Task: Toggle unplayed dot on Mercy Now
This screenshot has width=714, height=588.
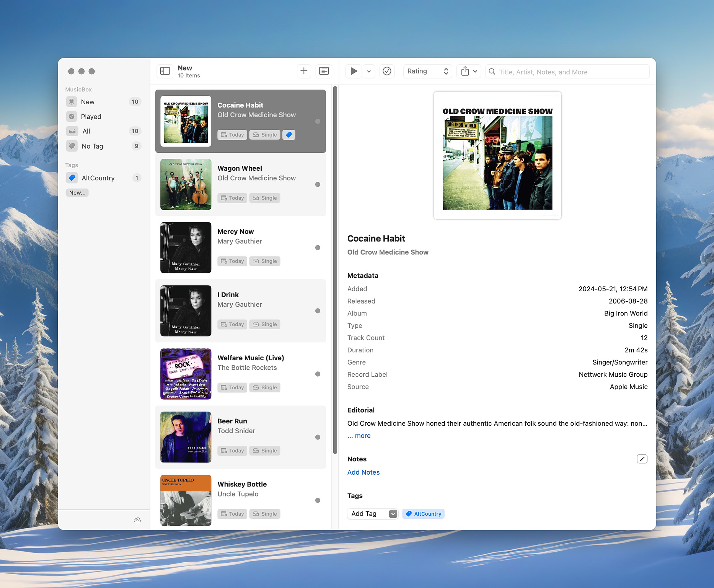Action: (318, 248)
